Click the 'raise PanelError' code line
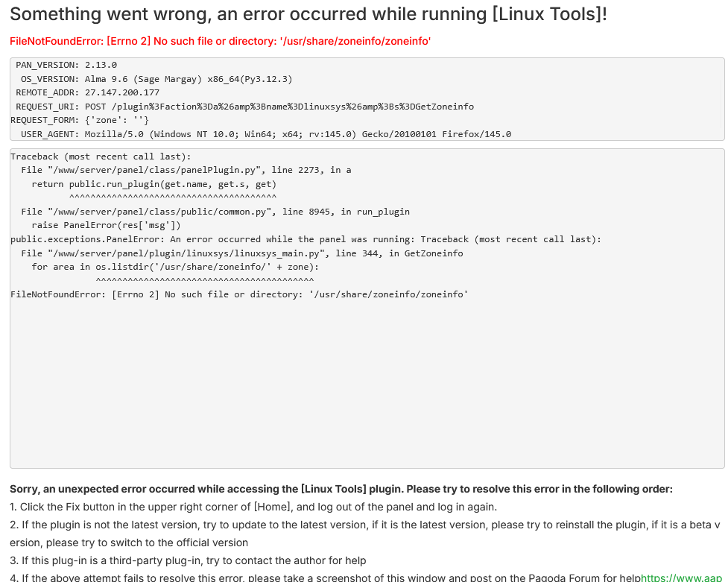Screen dimensions: 728x582 tap(106, 225)
